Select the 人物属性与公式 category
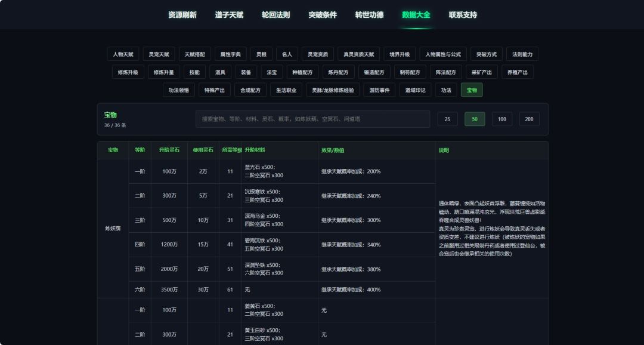The image size is (644, 345). [x=443, y=54]
